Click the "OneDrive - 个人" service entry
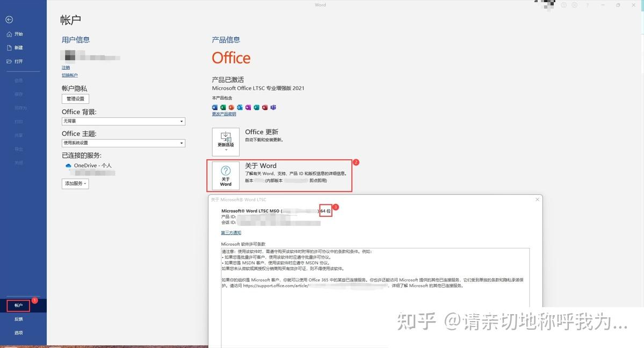The height and width of the screenshot is (348, 644). click(92, 165)
